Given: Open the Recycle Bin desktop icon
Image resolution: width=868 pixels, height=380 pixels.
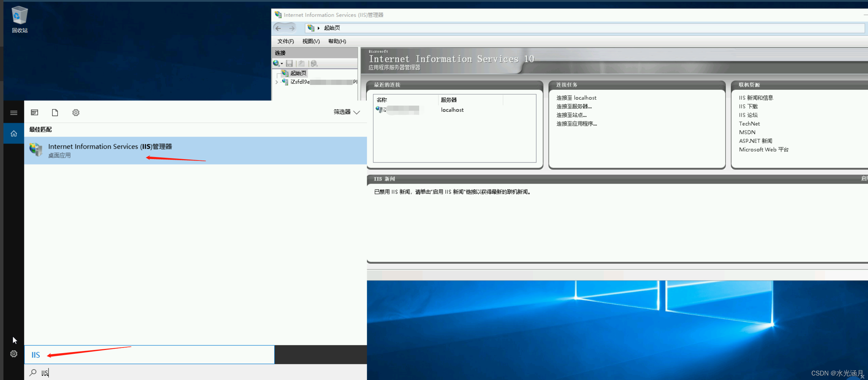Looking at the screenshot, I should pos(20,20).
